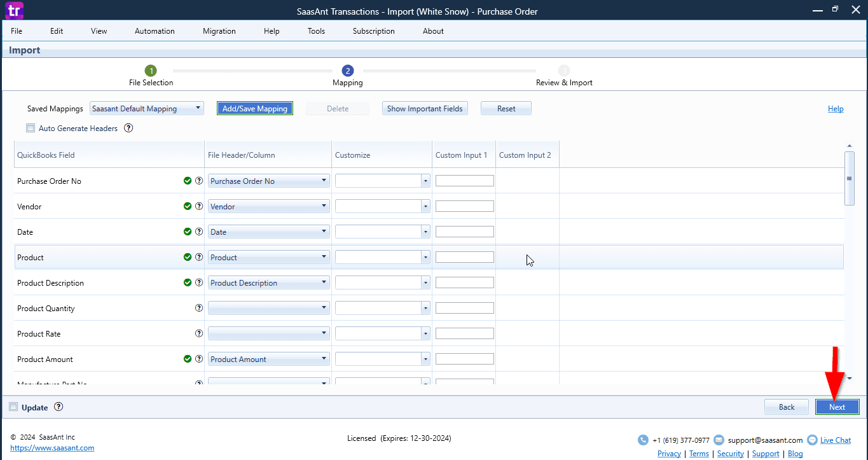
Task: Open the Edit menu
Action: [x=57, y=31]
